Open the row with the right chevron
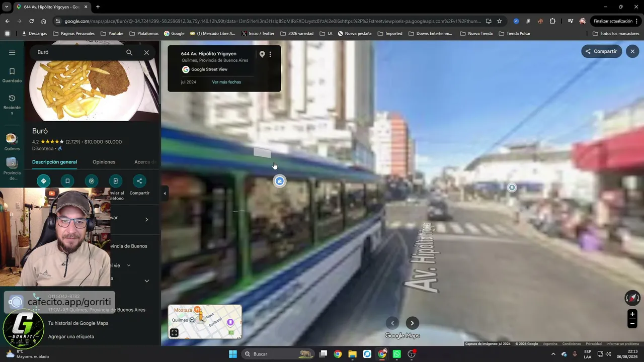Screen dimensions: 644x362 146,219
